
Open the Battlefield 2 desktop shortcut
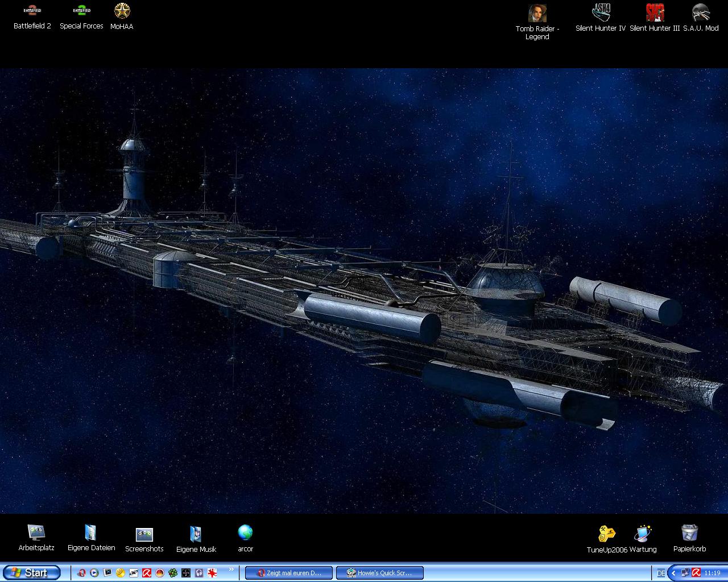(32, 17)
